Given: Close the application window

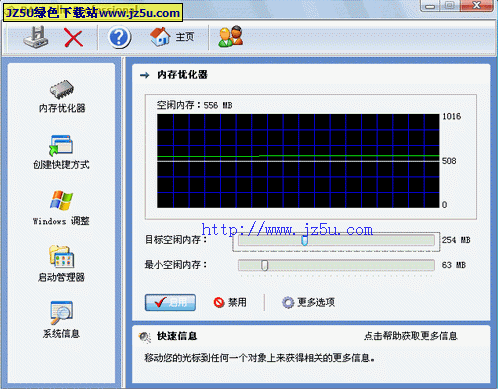Looking at the screenshot, I should (477, 6).
